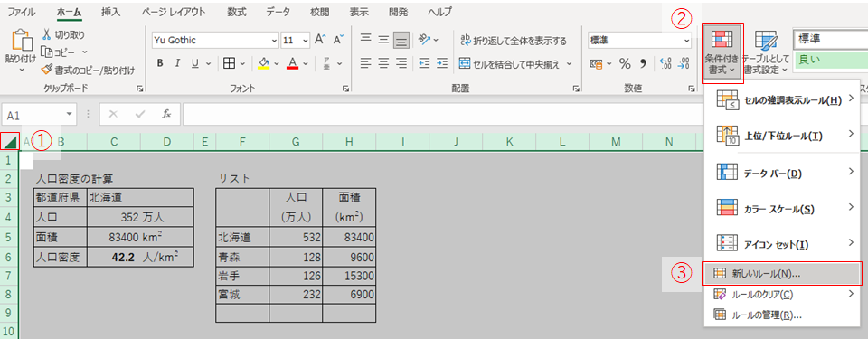868x339 pixels.
Task: Open the Name Box dropdown
Action: tap(70, 115)
